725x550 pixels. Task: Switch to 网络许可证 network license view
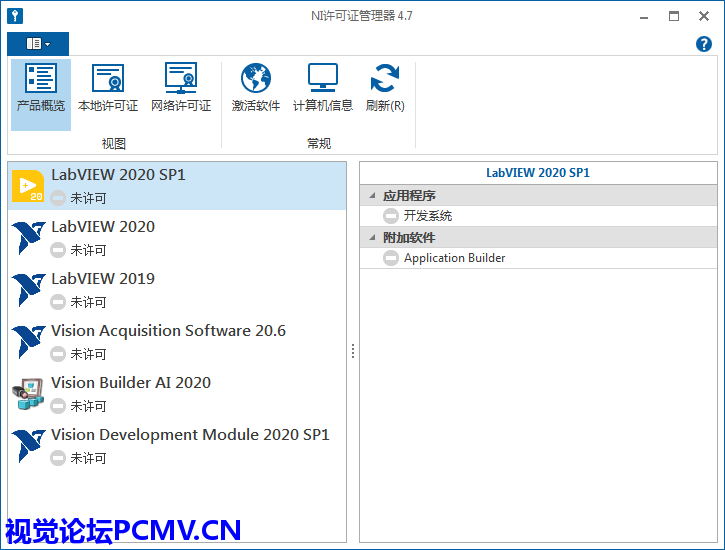point(181,80)
